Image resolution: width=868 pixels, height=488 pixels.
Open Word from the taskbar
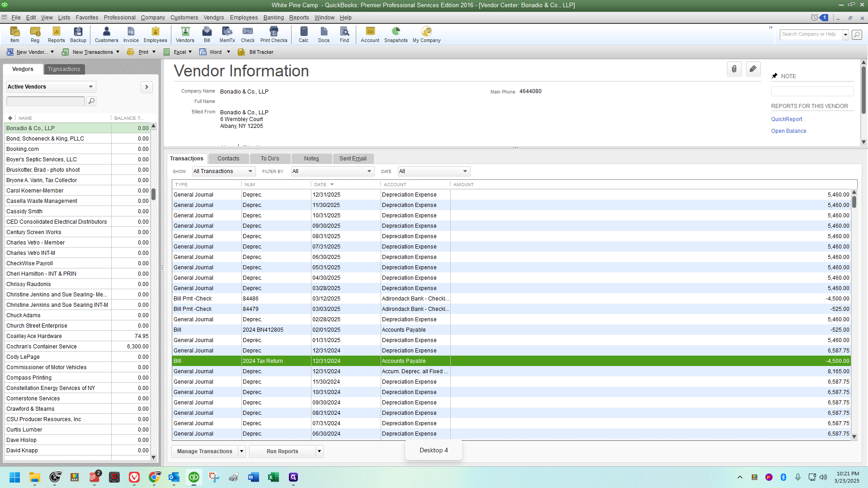tap(254, 477)
